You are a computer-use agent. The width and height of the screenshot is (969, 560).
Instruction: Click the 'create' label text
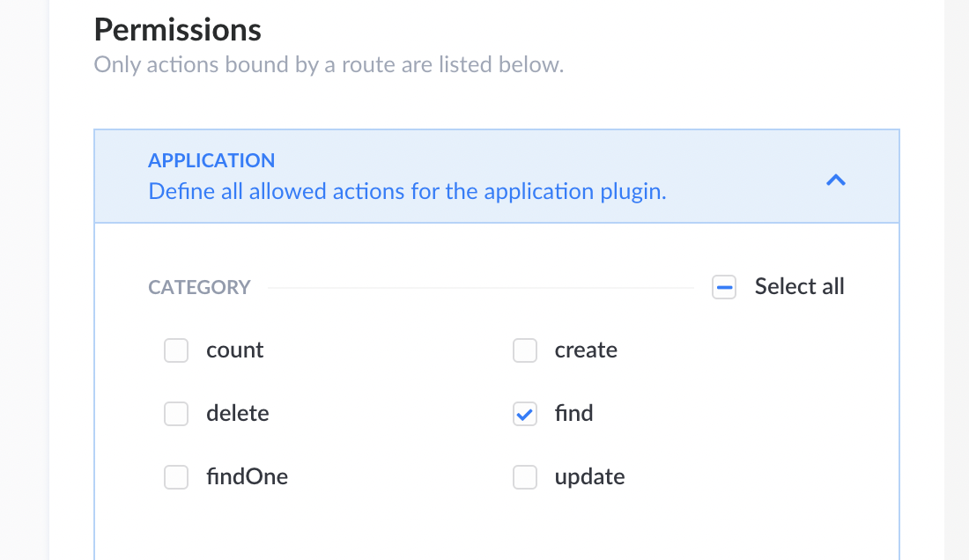pos(586,350)
